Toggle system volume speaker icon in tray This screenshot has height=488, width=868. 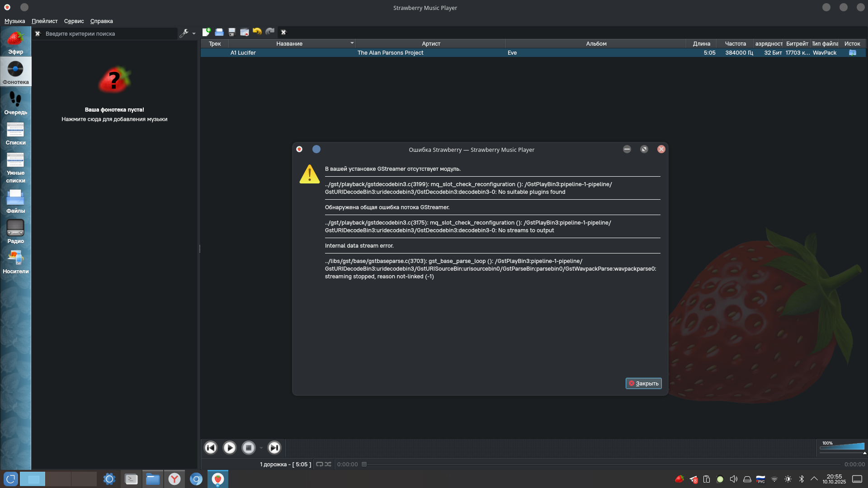point(734,479)
